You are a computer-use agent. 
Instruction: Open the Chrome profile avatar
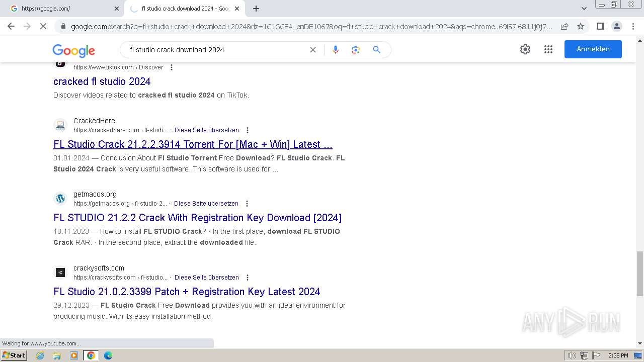[616, 26]
